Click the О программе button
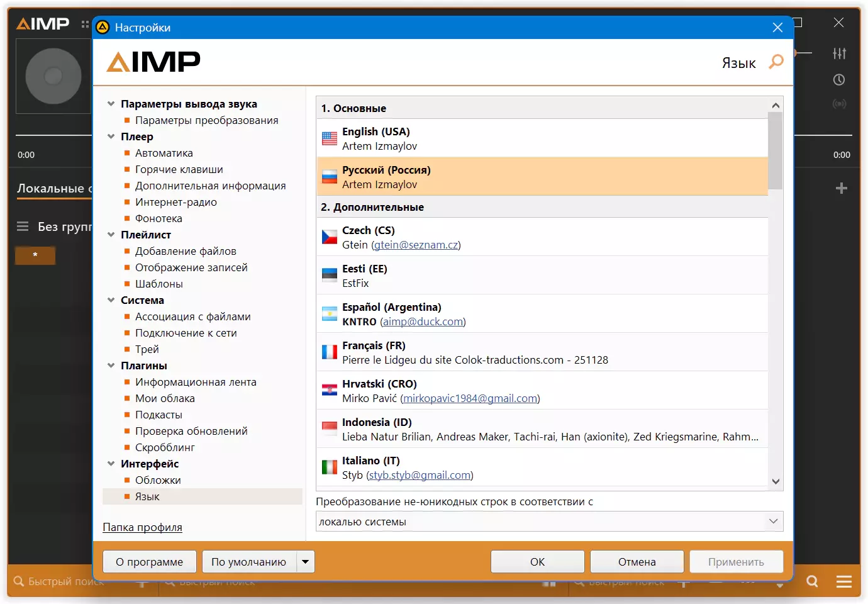 click(149, 562)
